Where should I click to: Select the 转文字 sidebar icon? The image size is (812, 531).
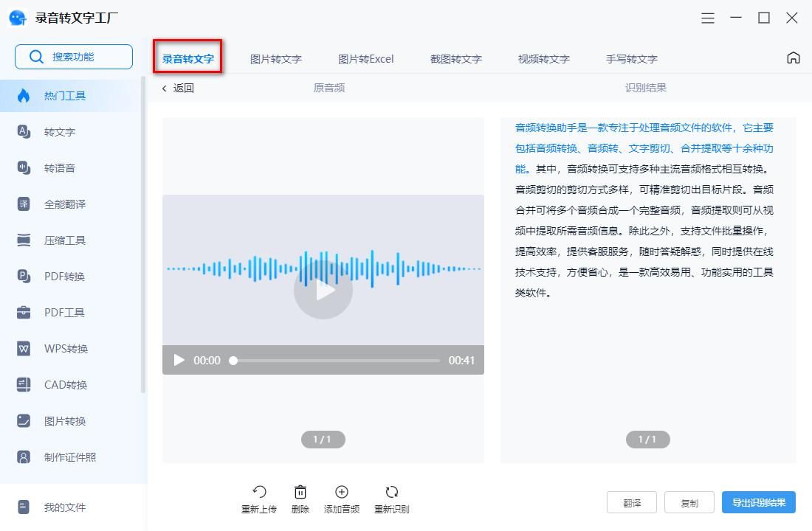(24, 131)
